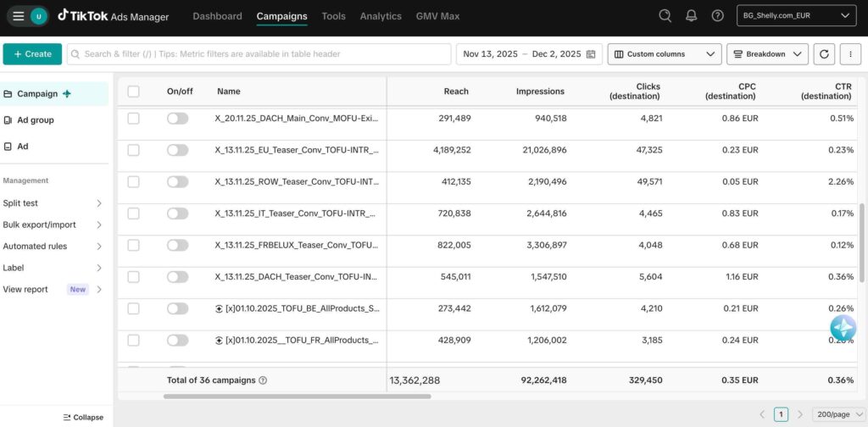The width and height of the screenshot is (868, 427).
Task: Open the FRBELUX_Teaser_Conv campaign name link
Action: click(296, 245)
